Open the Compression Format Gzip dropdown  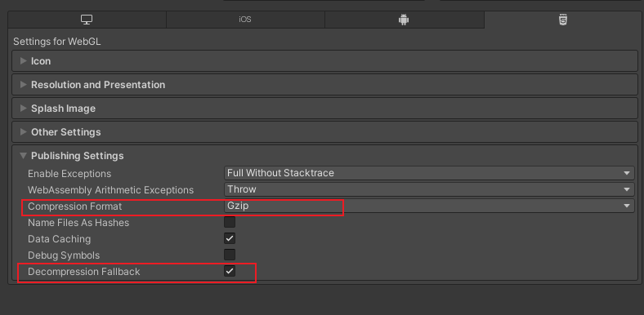coord(429,206)
